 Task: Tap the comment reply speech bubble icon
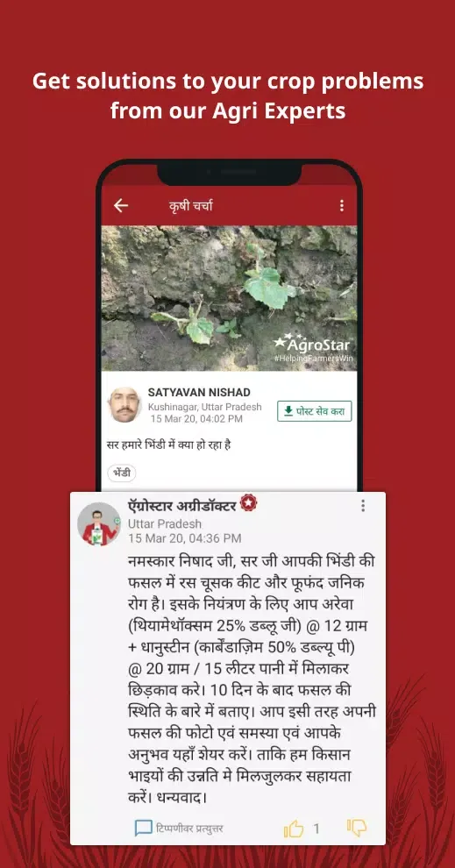pos(144,829)
